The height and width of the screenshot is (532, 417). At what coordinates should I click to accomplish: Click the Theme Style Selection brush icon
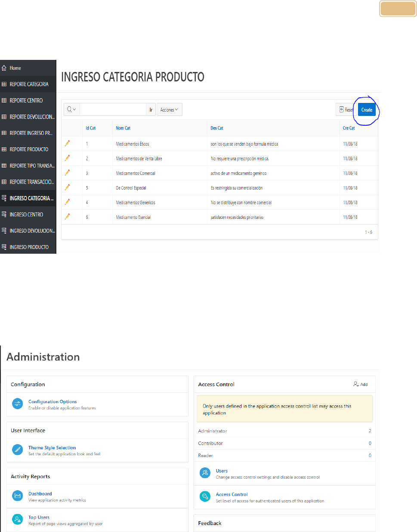18,450
